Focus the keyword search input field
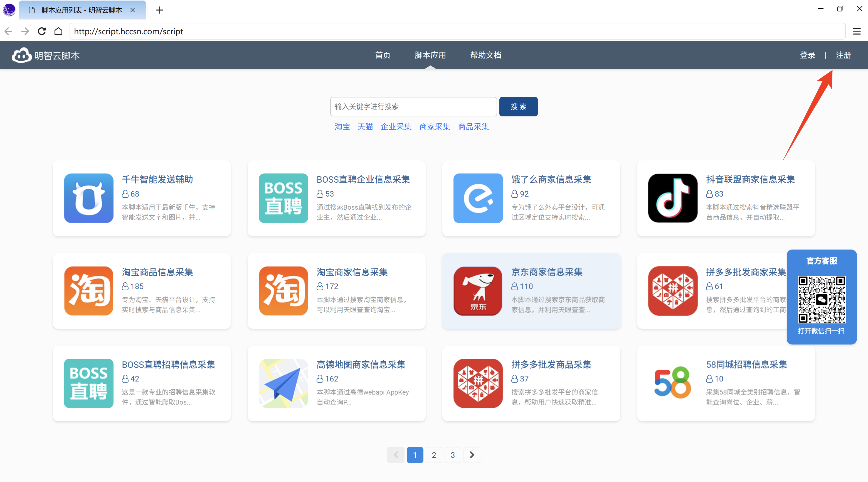Viewport: 868px width, 482px height. pyautogui.click(x=413, y=107)
